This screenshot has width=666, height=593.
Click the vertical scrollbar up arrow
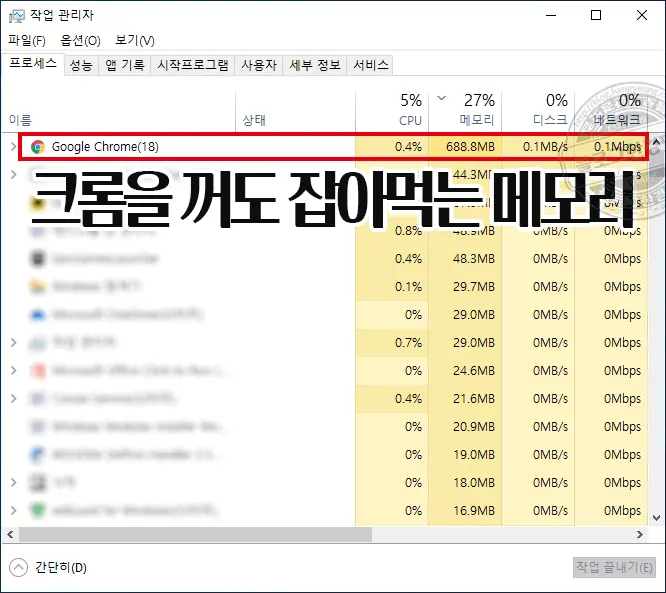click(656, 142)
